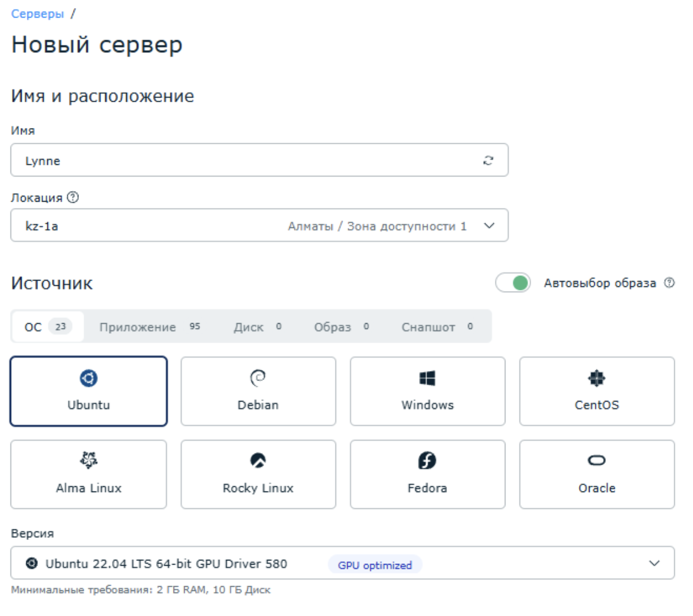Viewport: 693px width, 616px height.
Task: Pick the Windows OS card
Action: (x=427, y=392)
